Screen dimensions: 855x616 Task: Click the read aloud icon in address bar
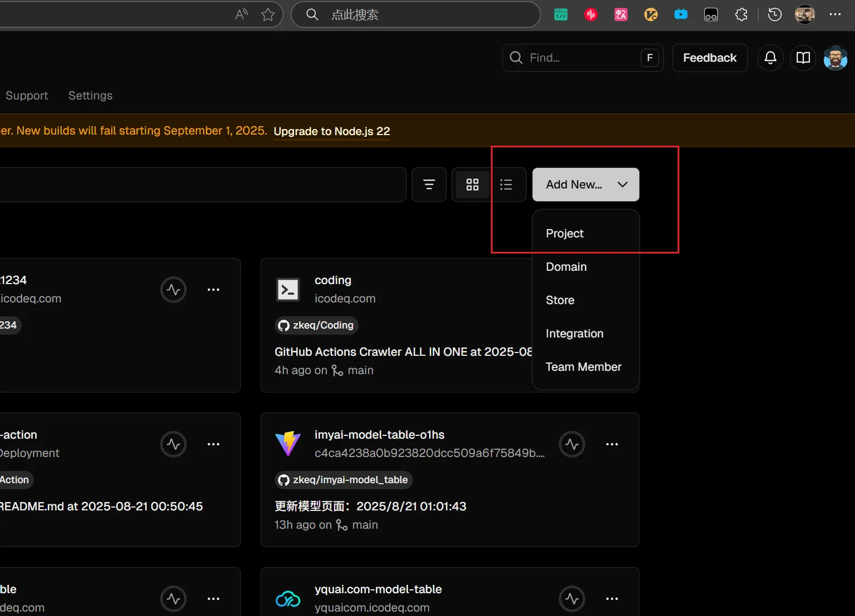click(241, 14)
